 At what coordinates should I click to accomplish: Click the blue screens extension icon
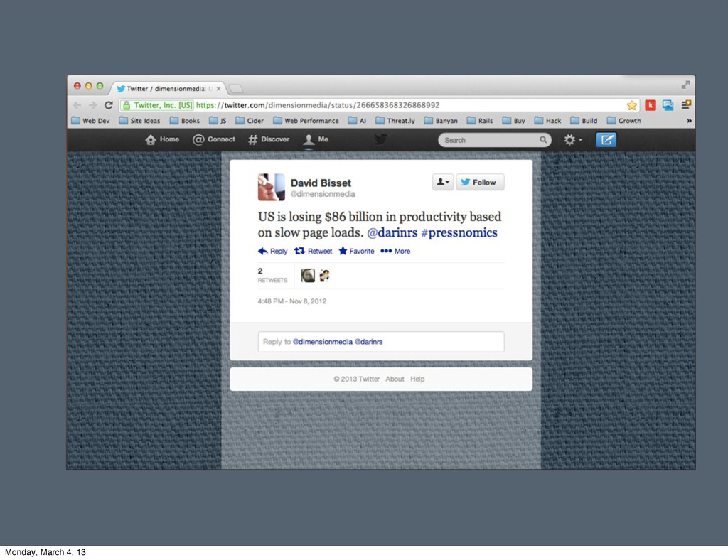coord(668,105)
